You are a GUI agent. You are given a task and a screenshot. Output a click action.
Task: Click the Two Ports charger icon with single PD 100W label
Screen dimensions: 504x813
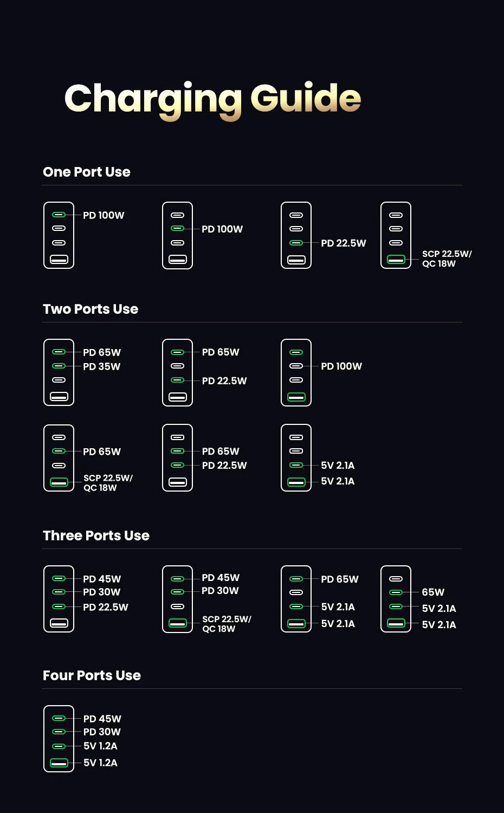coord(296,372)
